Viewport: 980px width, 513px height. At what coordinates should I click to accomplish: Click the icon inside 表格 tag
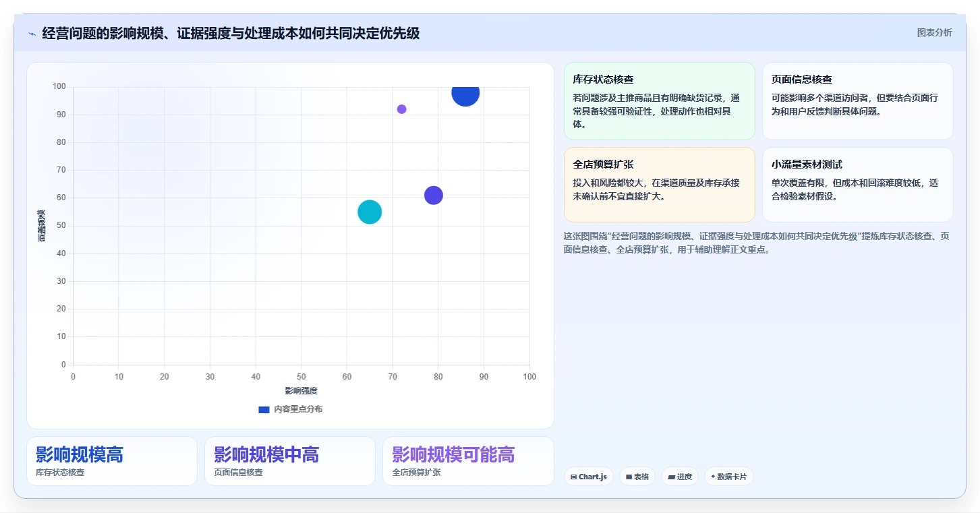[629, 477]
